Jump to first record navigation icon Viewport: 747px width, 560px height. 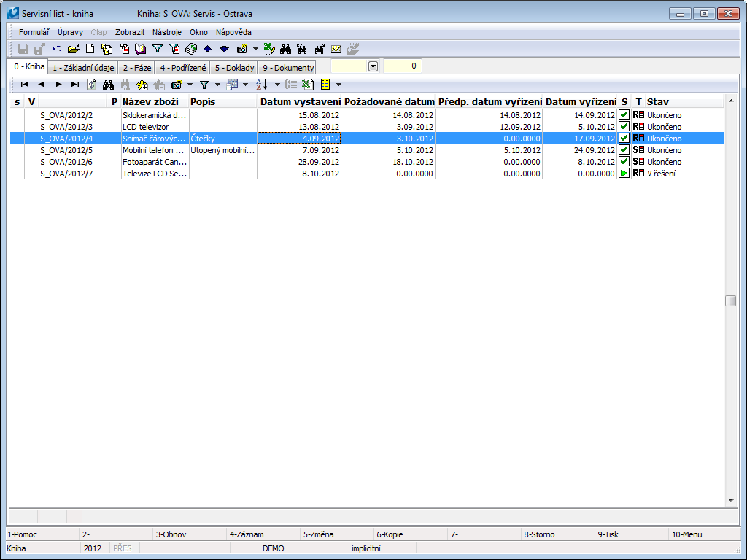pyautogui.click(x=25, y=85)
